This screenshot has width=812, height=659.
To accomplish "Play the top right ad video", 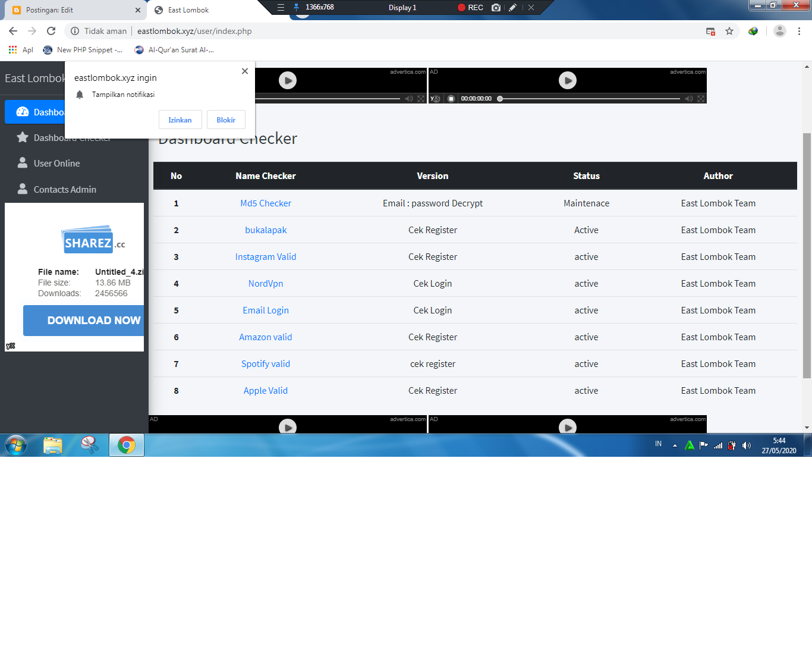I will pyautogui.click(x=568, y=80).
